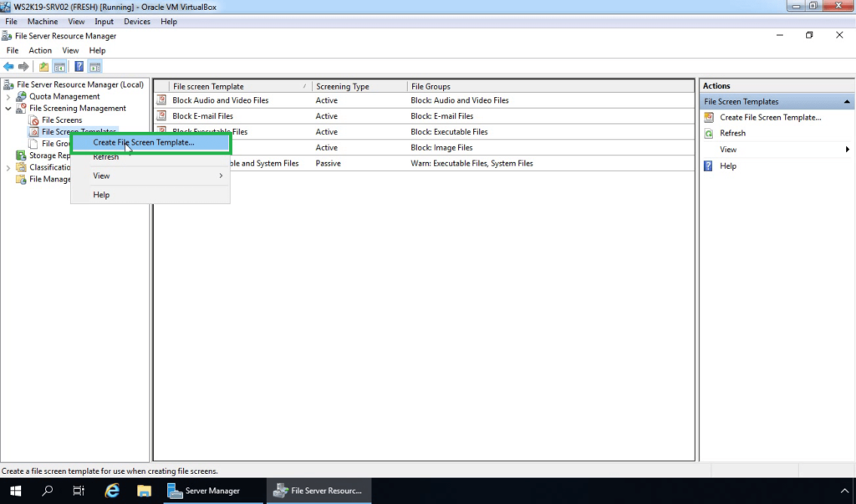Viewport: 856px width, 504px height.
Task: Toggle Show/Hide Console Tree toolbar icon
Action: [x=59, y=67]
